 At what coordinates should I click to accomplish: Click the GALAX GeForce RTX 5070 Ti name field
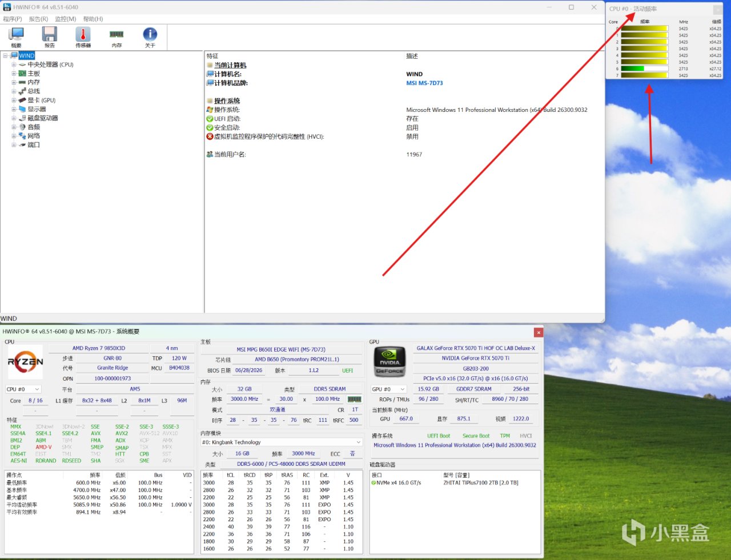click(476, 348)
